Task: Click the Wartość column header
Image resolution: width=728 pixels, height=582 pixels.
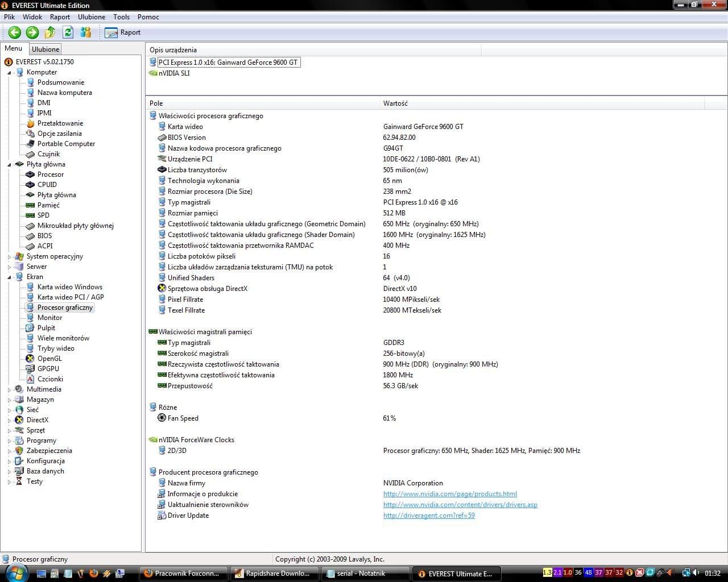Action: pos(541,103)
